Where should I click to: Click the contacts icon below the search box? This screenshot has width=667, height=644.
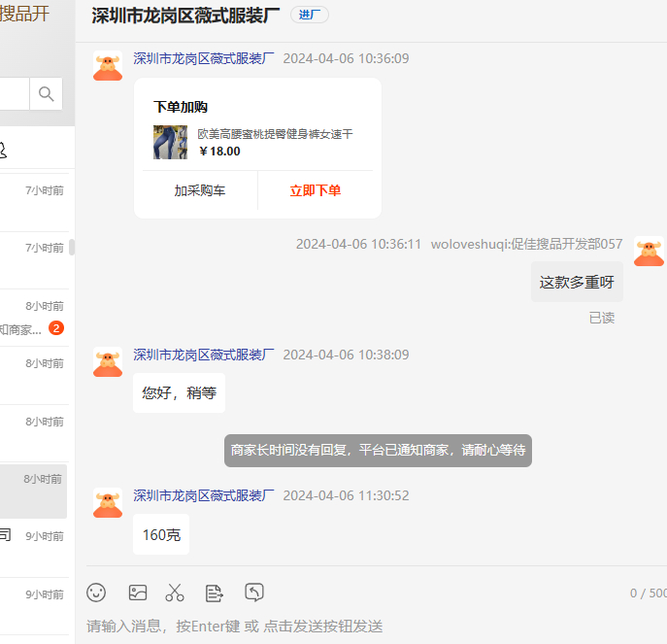pyautogui.click(x=3, y=149)
